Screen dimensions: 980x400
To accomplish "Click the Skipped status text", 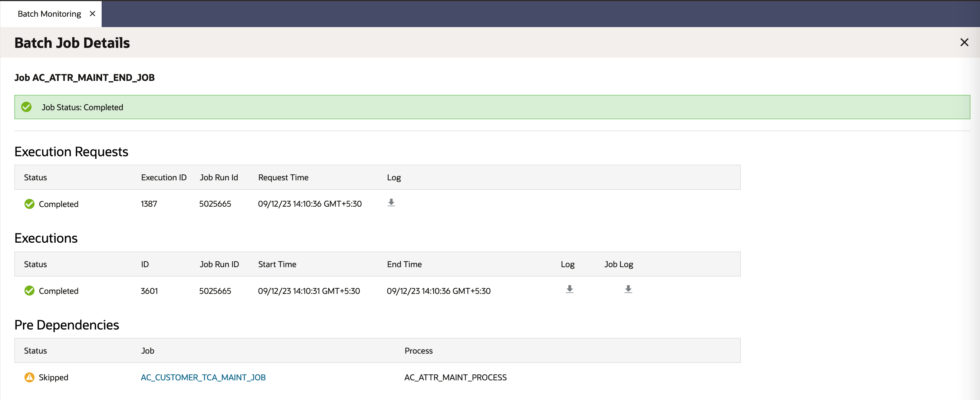I will coord(54,377).
